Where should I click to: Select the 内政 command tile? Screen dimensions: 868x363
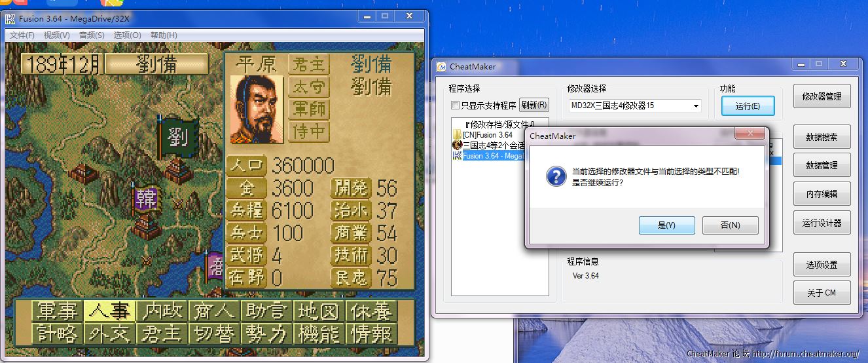click(x=162, y=311)
